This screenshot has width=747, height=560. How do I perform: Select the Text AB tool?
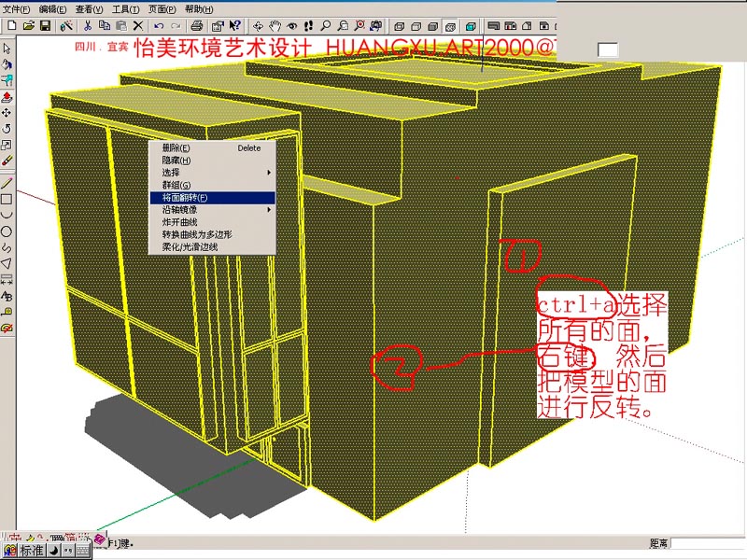pyautogui.click(x=7, y=296)
